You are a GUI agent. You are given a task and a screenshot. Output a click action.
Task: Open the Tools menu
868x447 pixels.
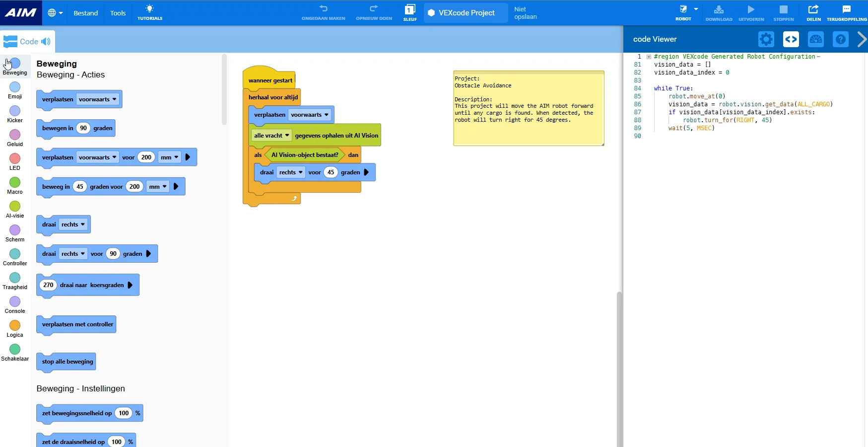[118, 13]
